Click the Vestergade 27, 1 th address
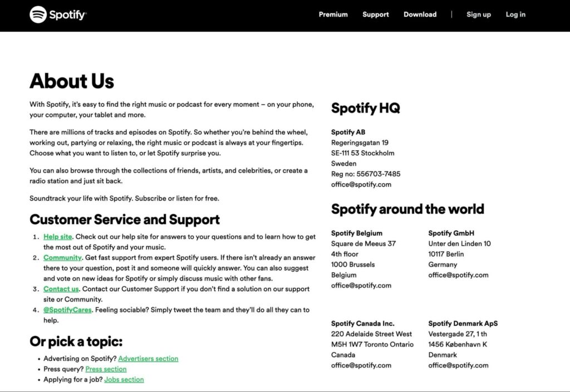 coord(458,334)
